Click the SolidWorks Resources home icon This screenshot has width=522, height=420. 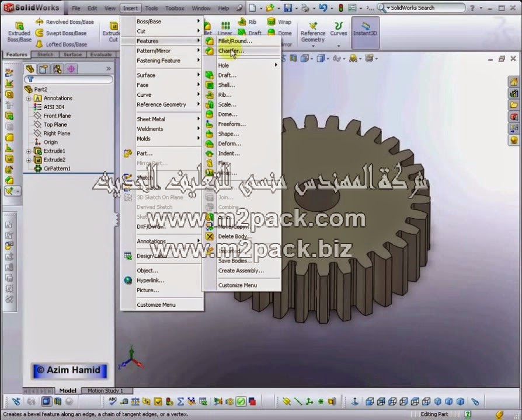(514, 82)
